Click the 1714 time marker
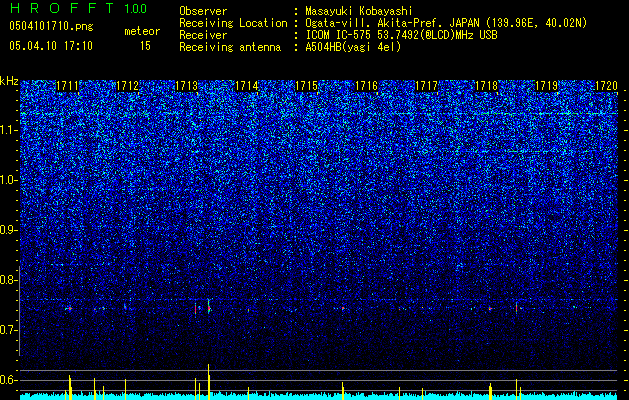This screenshot has height=400, width=629. [247, 86]
